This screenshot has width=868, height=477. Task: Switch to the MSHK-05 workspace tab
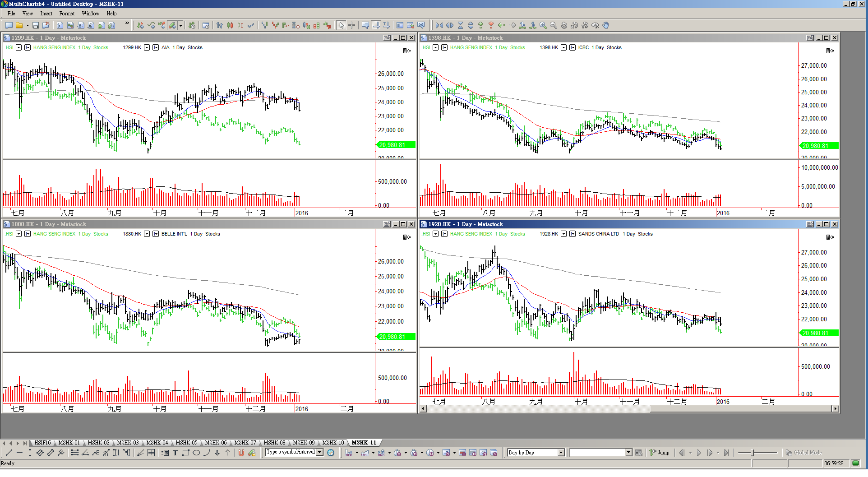pyautogui.click(x=186, y=443)
